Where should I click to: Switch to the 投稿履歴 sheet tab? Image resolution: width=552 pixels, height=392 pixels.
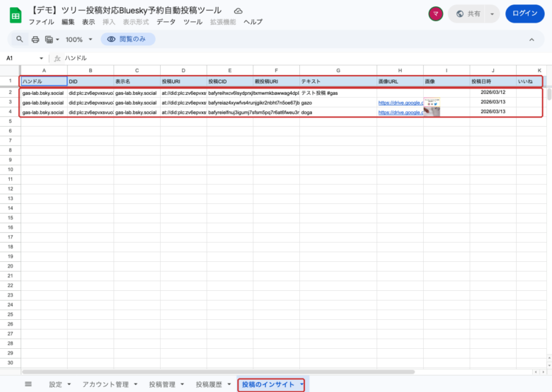(x=209, y=384)
